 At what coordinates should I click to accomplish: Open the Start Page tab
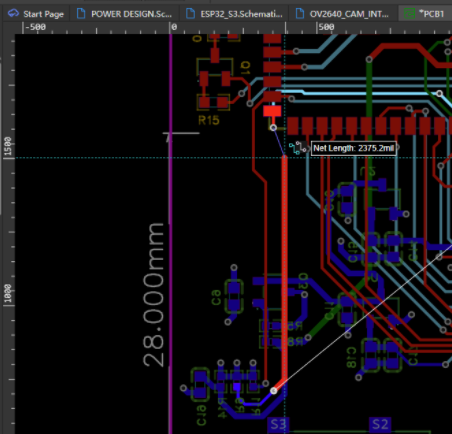pos(36,14)
